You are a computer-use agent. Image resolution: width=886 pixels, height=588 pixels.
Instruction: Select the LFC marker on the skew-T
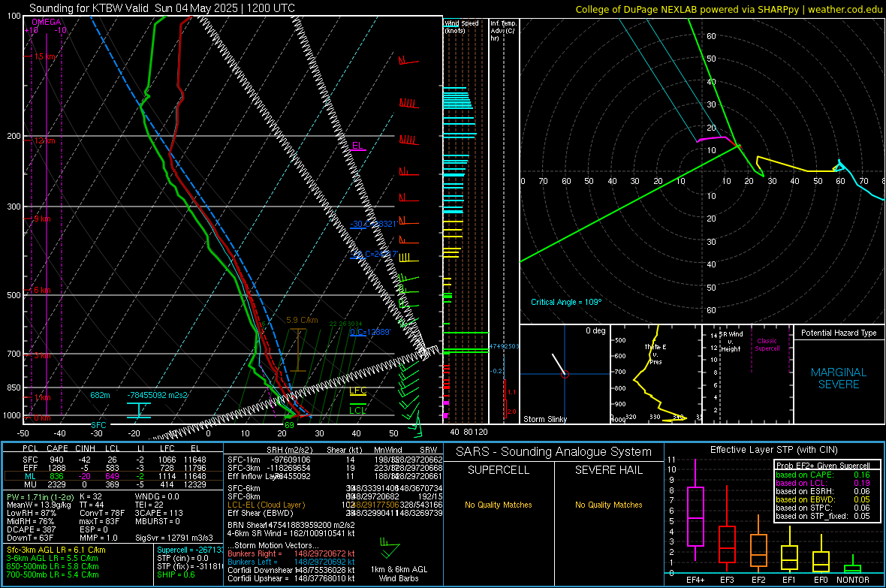pos(357,390)
